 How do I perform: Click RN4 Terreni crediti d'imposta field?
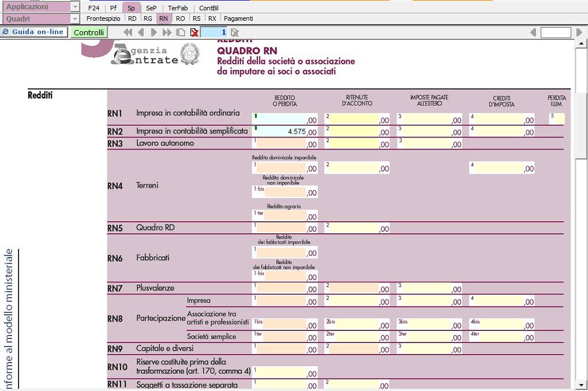click(502, 167)
